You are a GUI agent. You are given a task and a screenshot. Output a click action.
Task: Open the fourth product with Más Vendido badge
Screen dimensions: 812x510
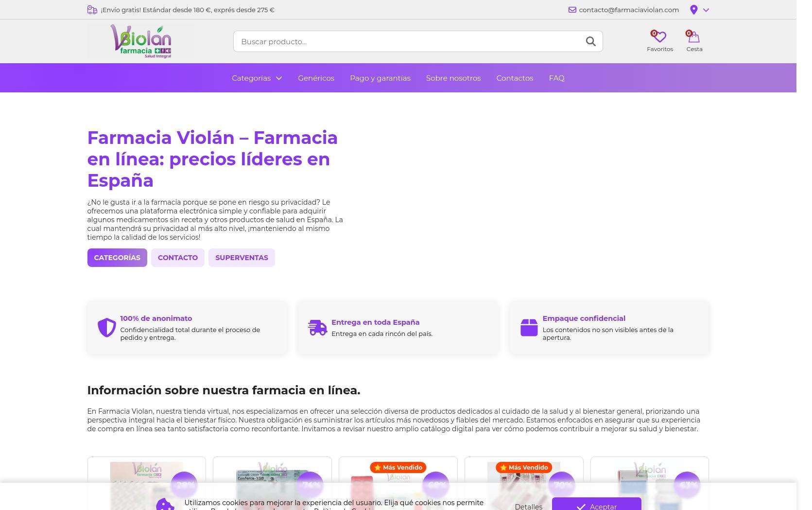[523, 486]
